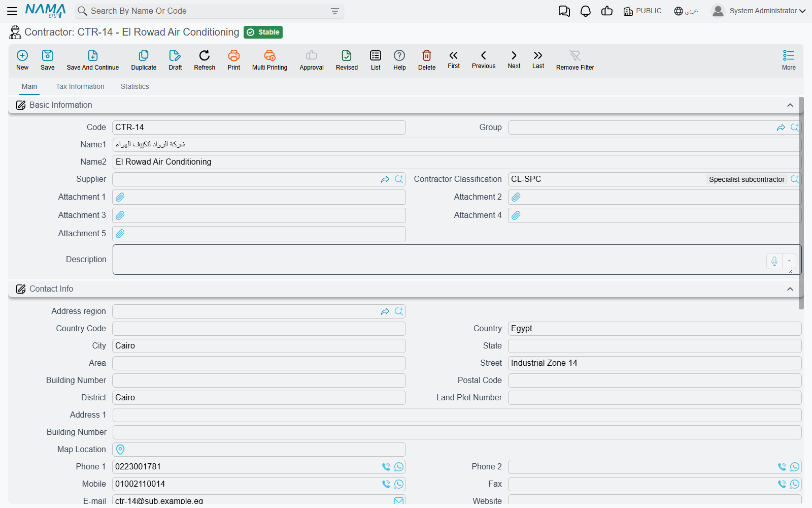Click the vertical page scrollbar

(801, 203)
